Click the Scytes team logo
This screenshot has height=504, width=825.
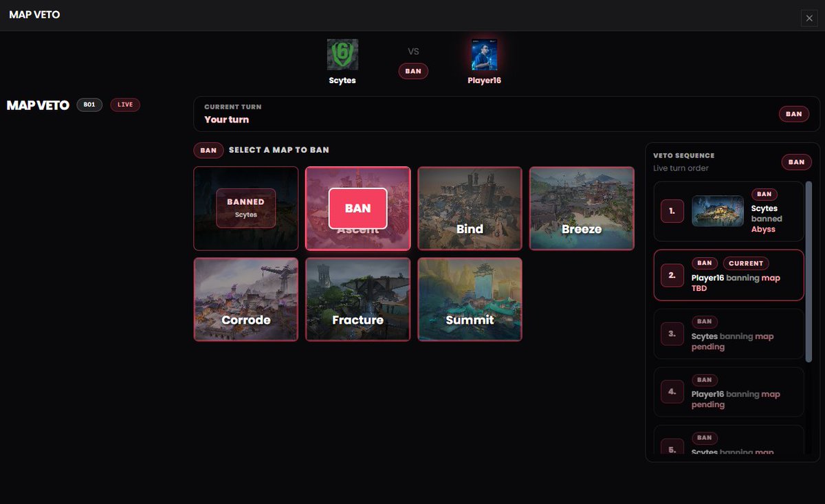click(x=342, y=54)
